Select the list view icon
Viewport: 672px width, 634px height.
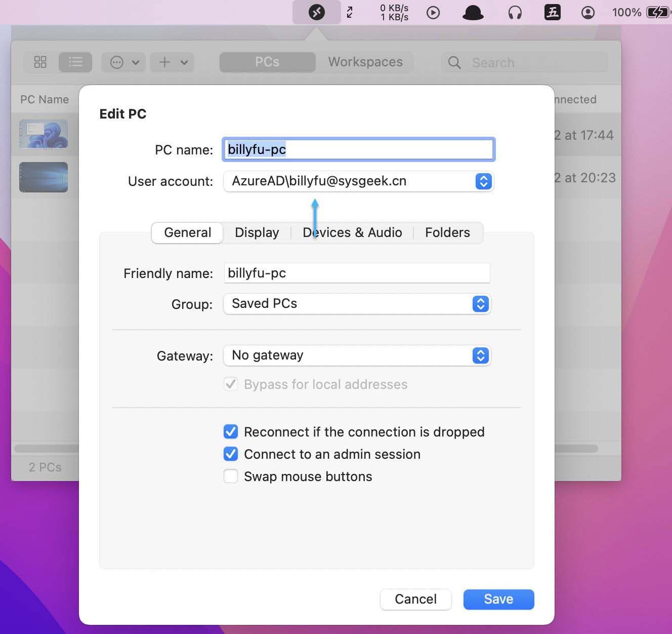[x=75, y=62]
